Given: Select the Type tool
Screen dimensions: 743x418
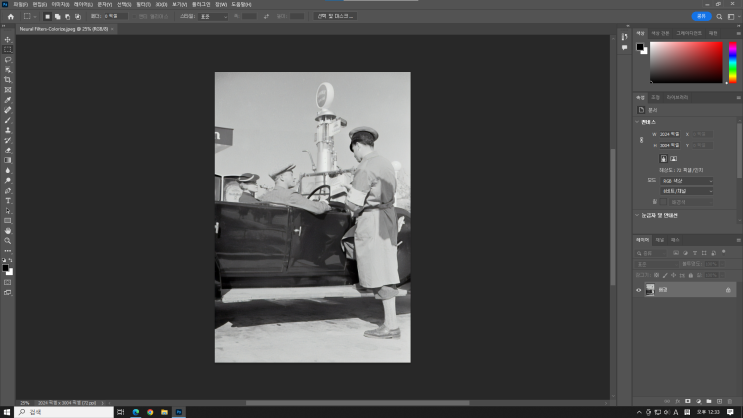Looking at the screenshot, I should 8,200.
